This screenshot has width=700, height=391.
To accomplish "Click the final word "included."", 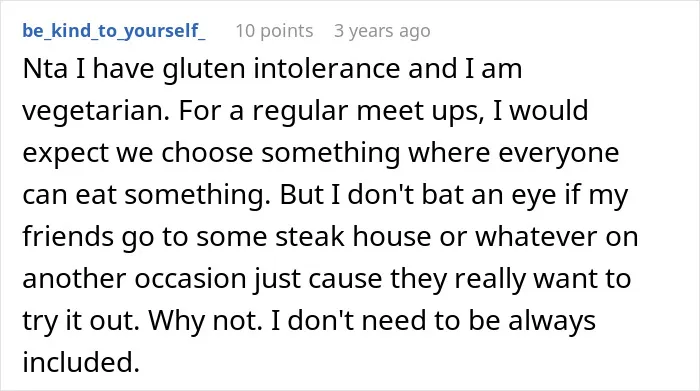I will point(81,362).
